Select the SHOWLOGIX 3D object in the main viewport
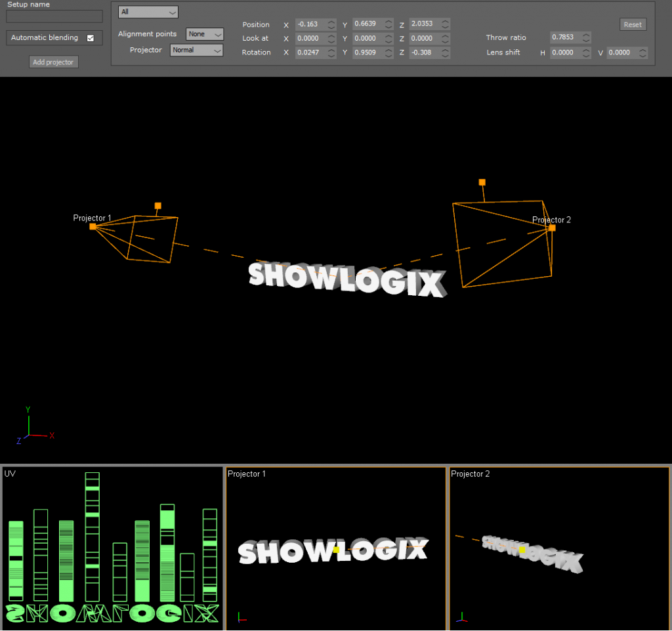Viewport: 672px width, 631px height. pos(347,279)
